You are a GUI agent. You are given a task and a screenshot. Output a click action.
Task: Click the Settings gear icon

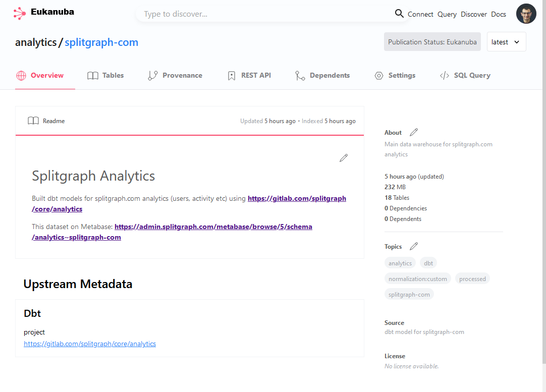coord(379,76)
